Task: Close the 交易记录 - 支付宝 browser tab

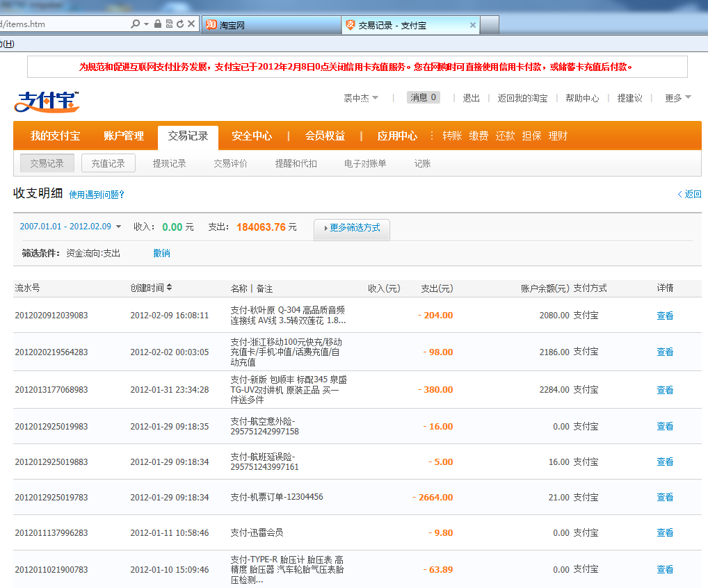Action: pos(473,25)
